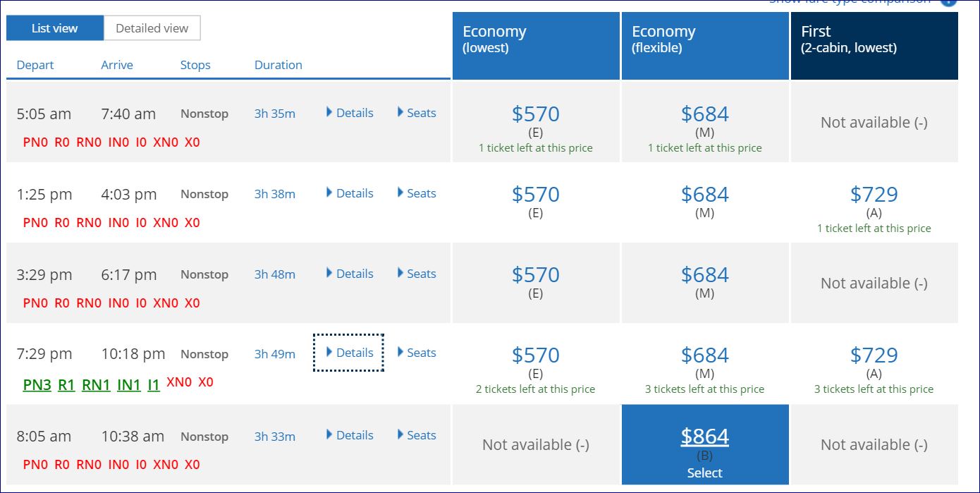Open the 3h 48m duration link

click(275, 274)
